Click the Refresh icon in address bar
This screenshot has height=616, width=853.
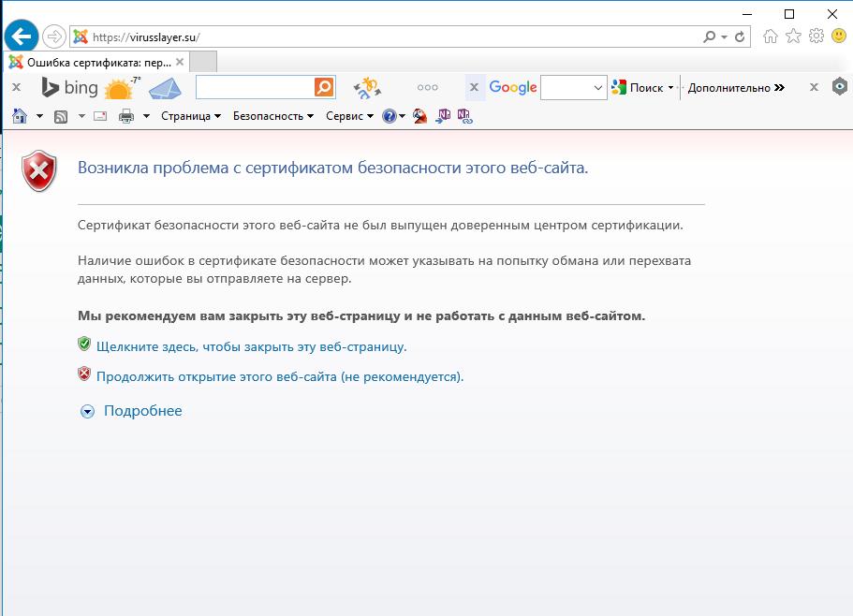point(741,37)
